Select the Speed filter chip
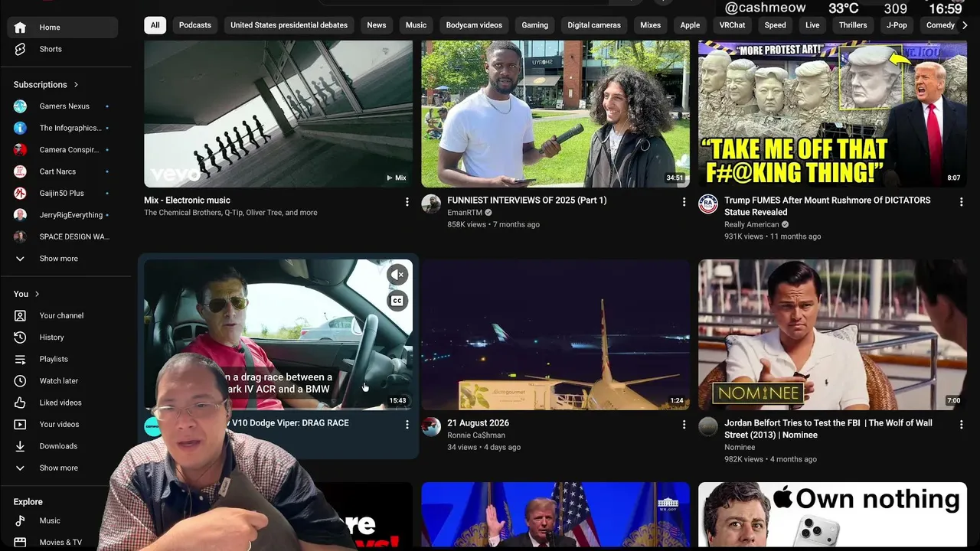Viewport: 980px width, 551px height. click(775, 25)
